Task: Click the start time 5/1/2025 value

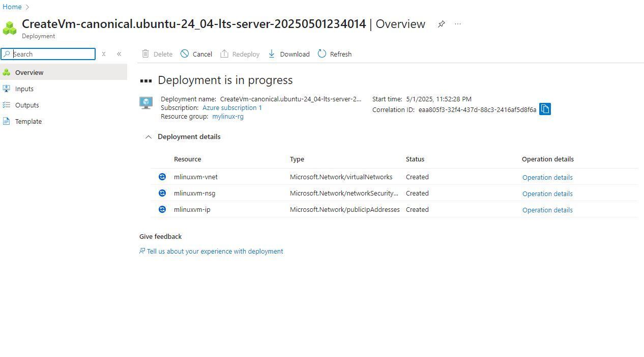Action: [x=438, y=99]
